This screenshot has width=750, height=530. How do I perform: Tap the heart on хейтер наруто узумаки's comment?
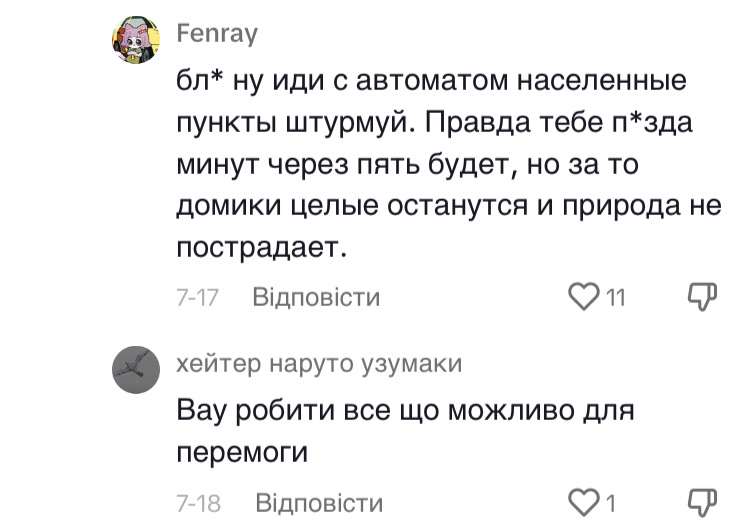coord(583,501)
